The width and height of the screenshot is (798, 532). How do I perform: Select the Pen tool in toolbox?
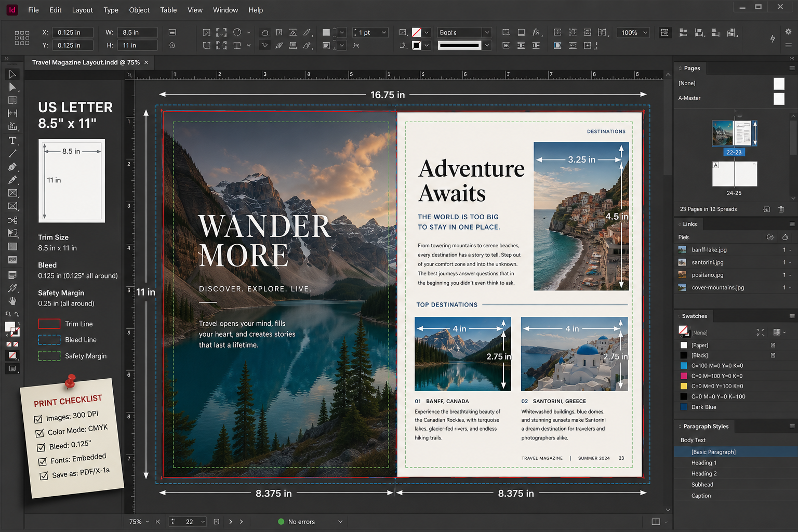click(x=12, y=167)
